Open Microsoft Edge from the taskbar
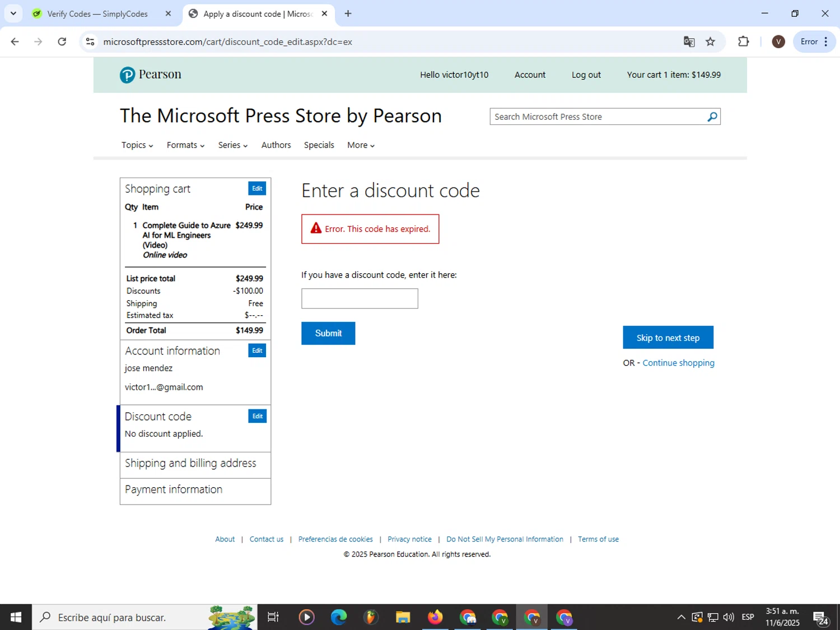The image size is (840, 630). point(338,617)
